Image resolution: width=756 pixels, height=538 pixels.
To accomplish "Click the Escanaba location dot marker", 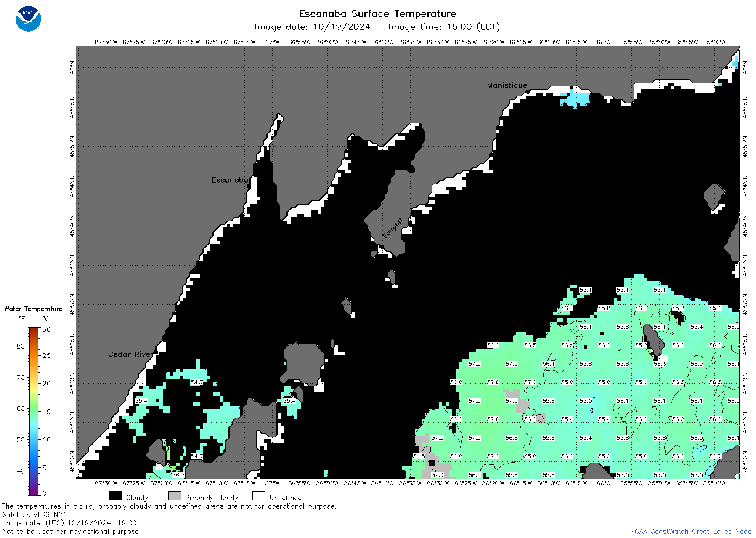I will [x=249, y=186].
